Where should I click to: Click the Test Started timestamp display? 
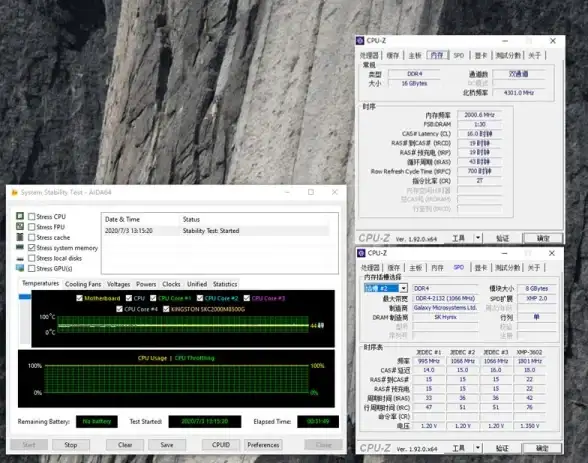[x=205, y=421]
